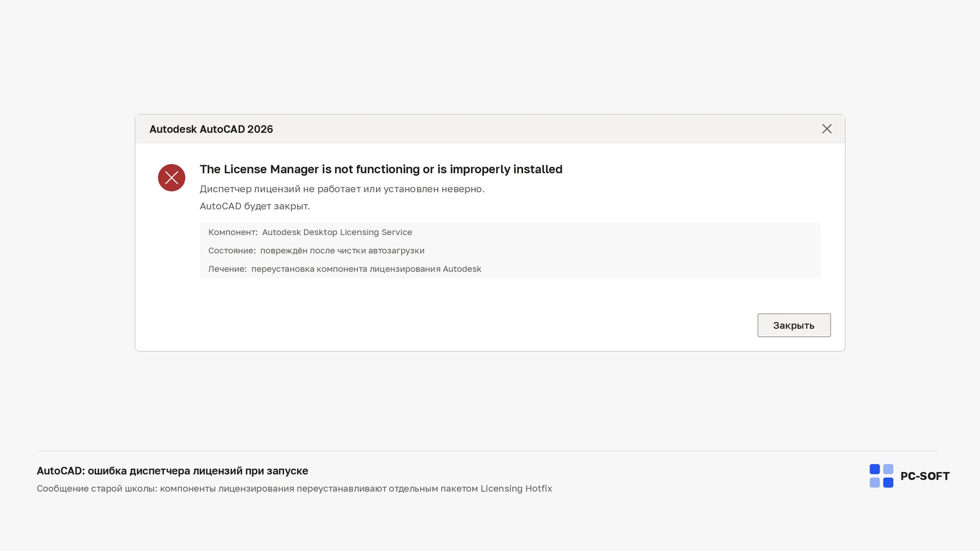Click the Состояние label
The width and height of the screenshot is (980, 551).
(232, 250)
